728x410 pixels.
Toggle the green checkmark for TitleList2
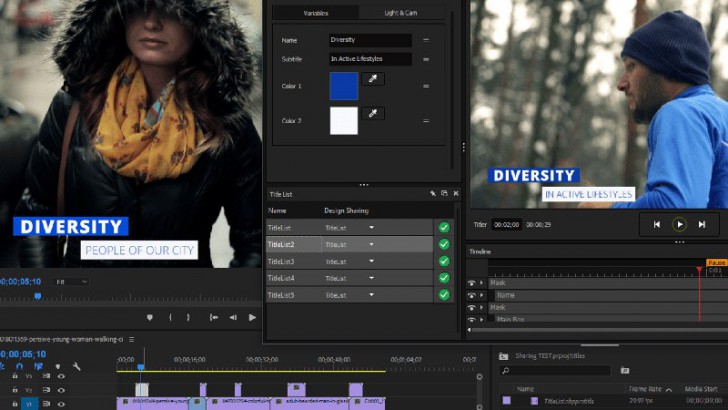pos(444,244)
